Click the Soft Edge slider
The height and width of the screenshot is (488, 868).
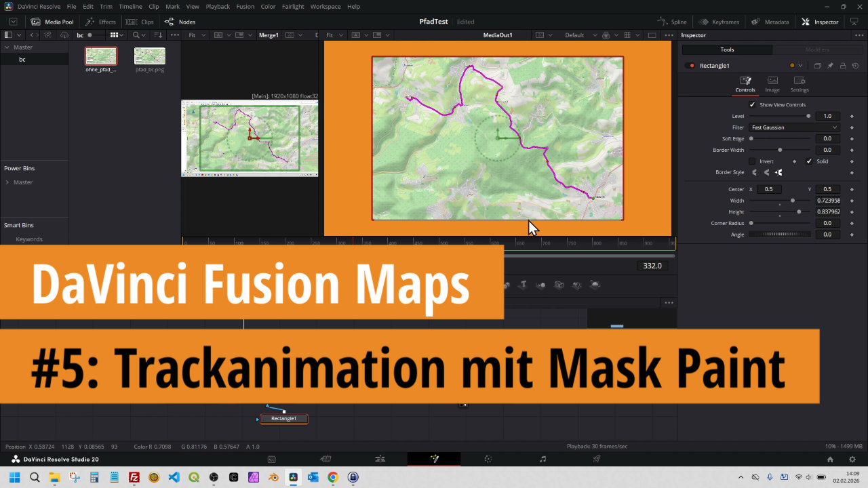point(780,138)
